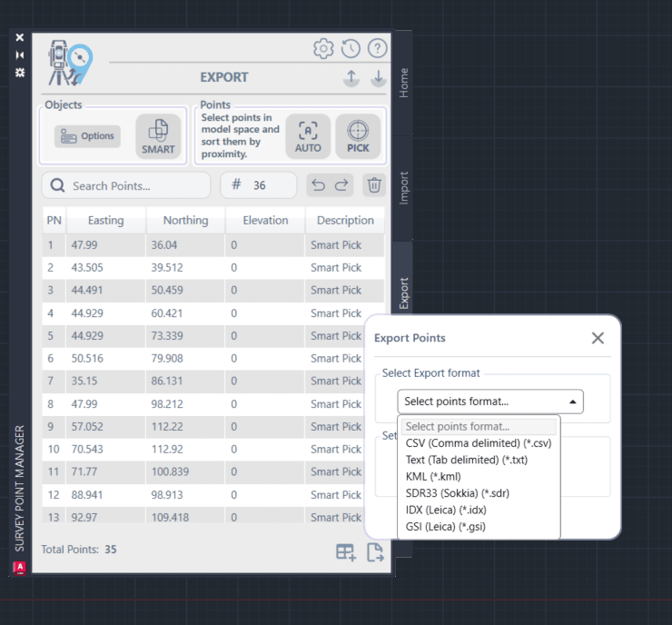Switch to the Home tab
The image size is (672, 625).
[404, 83]
